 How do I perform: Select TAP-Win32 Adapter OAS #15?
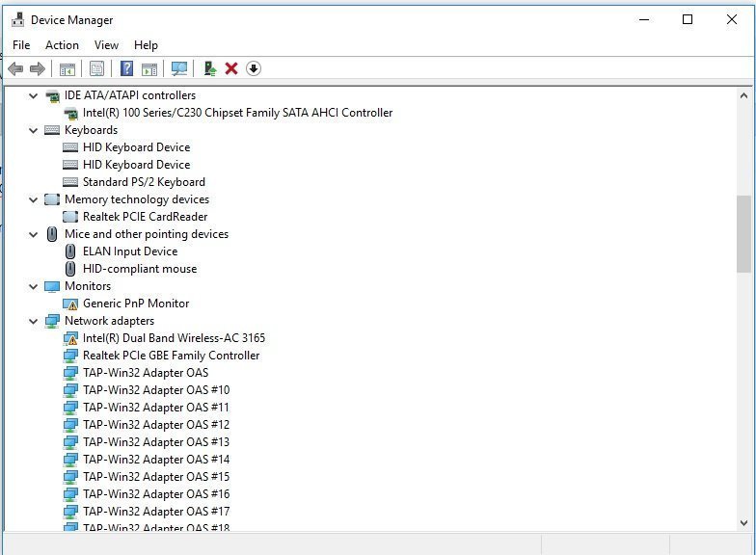pyautogui.click(x=156, y=477)
